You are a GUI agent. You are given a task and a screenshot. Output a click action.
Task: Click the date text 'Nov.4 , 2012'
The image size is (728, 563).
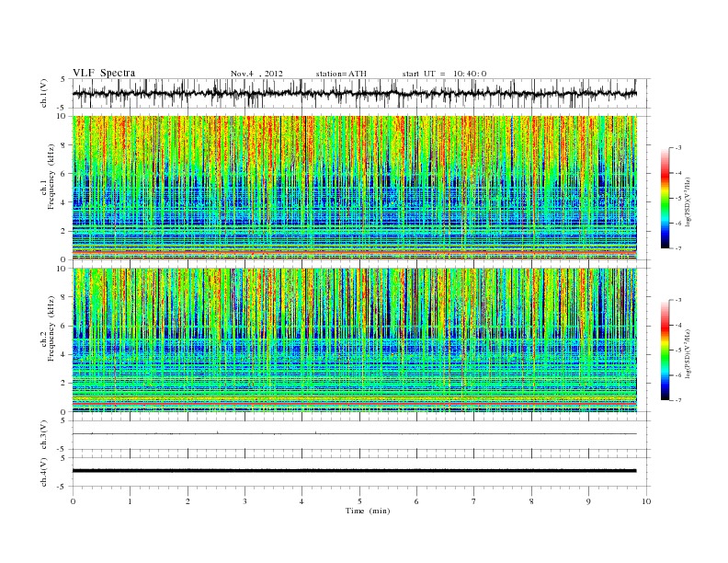point(256,74)
